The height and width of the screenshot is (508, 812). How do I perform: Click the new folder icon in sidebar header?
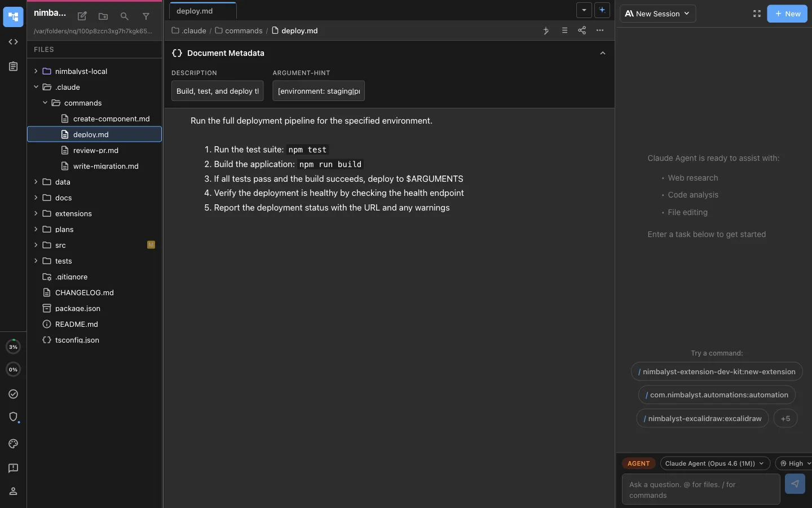click(103, 16)
